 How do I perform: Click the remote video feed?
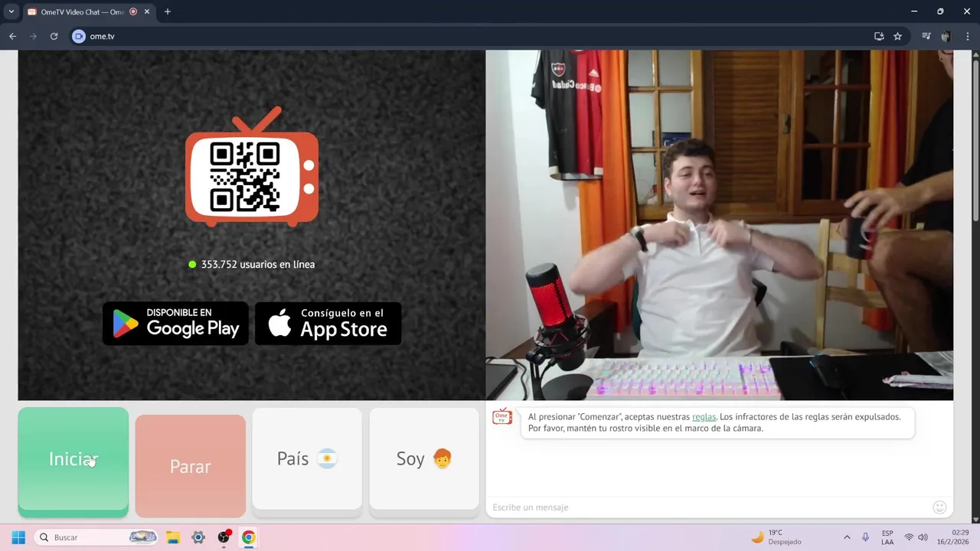(x=720, y=225)
